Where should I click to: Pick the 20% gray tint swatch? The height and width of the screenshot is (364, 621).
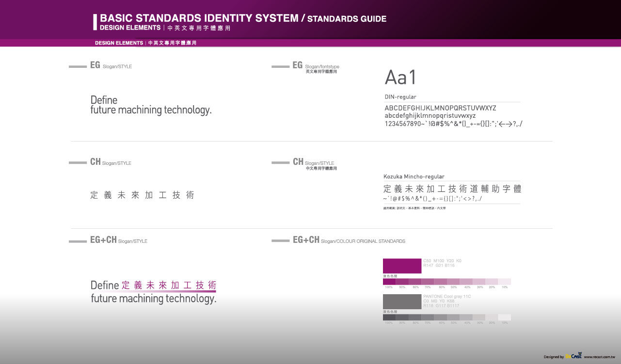click(x=492, y=317)
